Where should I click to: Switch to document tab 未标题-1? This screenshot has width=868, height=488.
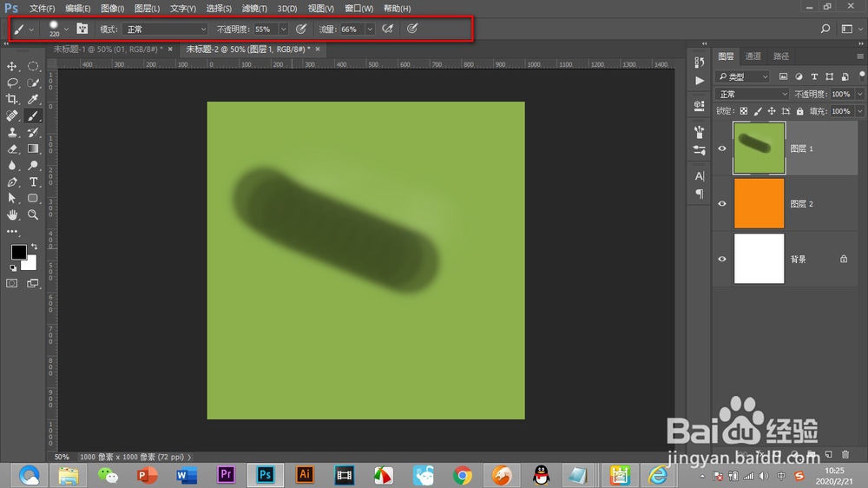[x=108, y=49]
